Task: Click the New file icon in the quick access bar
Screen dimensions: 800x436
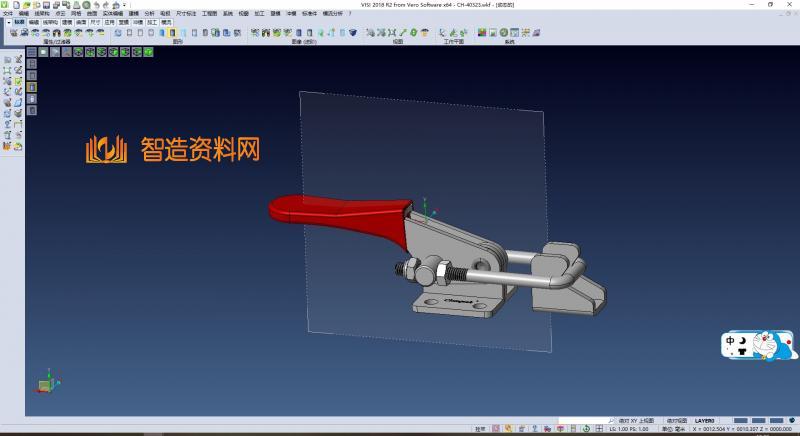Action: (16, 5)
